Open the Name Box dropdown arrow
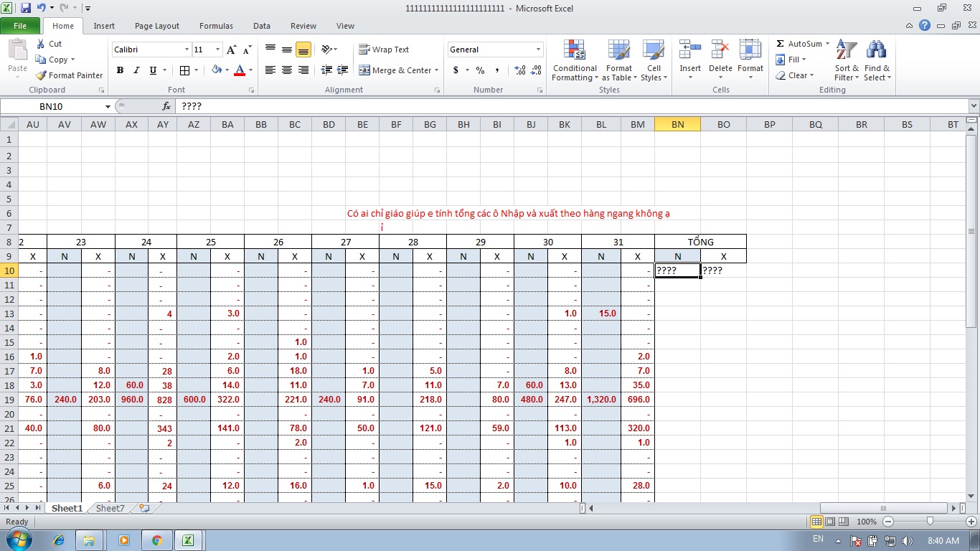 click(x=108, y=106)
